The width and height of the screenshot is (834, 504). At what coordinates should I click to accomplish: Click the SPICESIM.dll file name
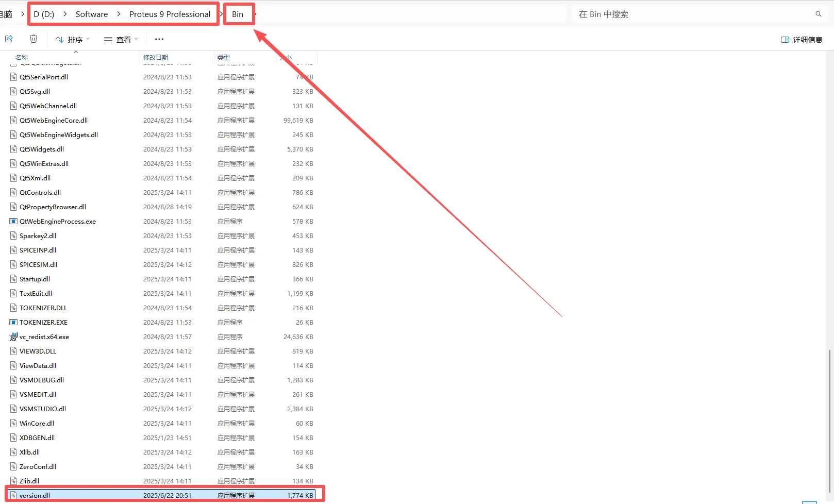coord(38,264)
